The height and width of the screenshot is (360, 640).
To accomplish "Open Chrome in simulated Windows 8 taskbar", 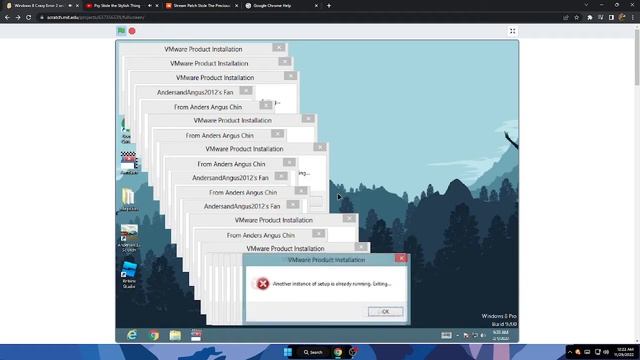I will [x=154, y=335].
